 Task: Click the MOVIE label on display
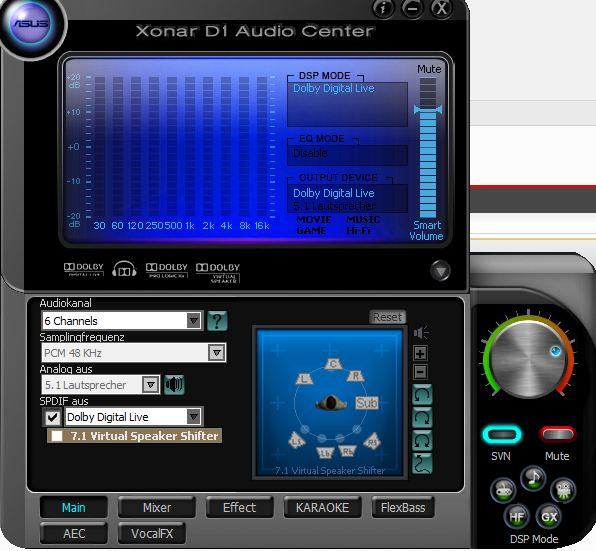point(314,219)
